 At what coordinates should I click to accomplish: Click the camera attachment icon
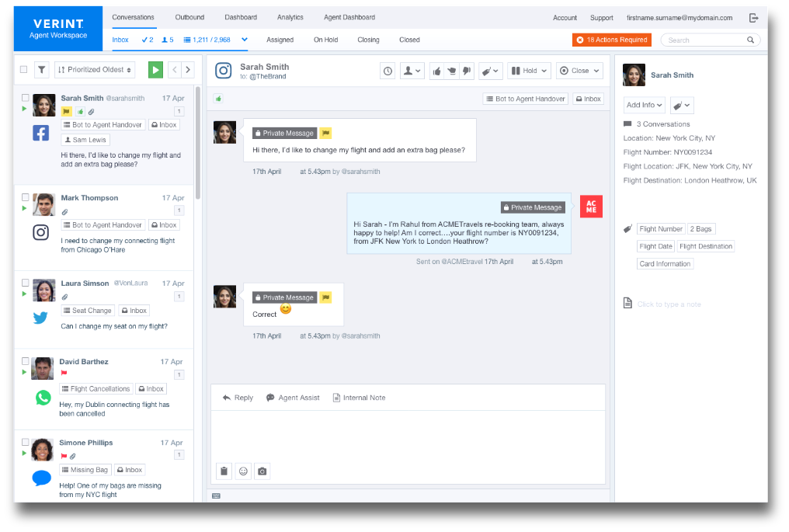[262, 471]
